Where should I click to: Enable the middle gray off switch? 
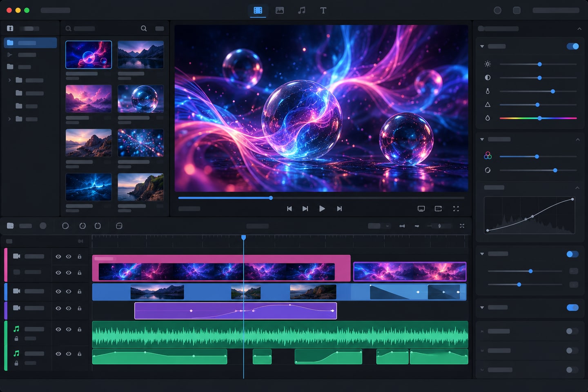pyautogui.click(x=572, y=350)
